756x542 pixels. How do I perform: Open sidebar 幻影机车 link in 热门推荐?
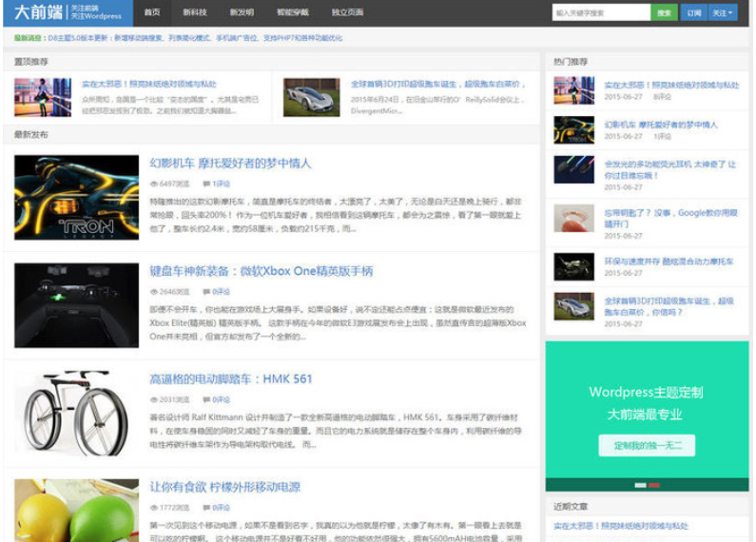(661, 125)
